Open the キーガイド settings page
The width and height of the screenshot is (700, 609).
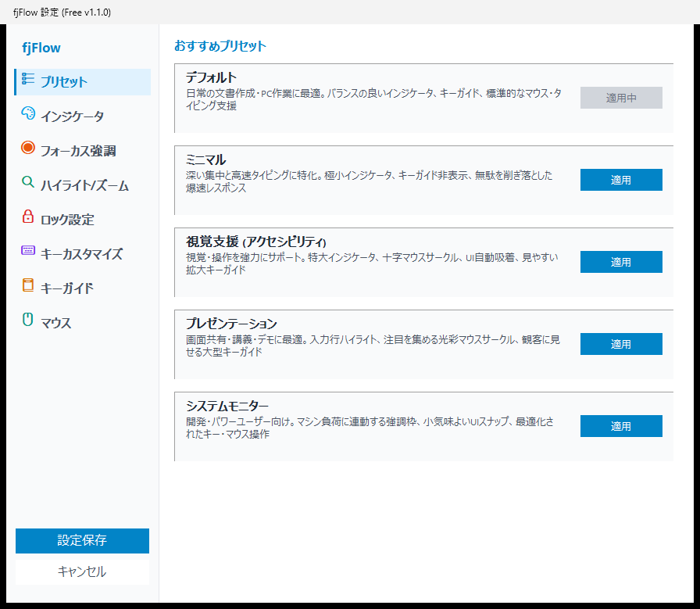pyautogui.click(x=83, y=288)
